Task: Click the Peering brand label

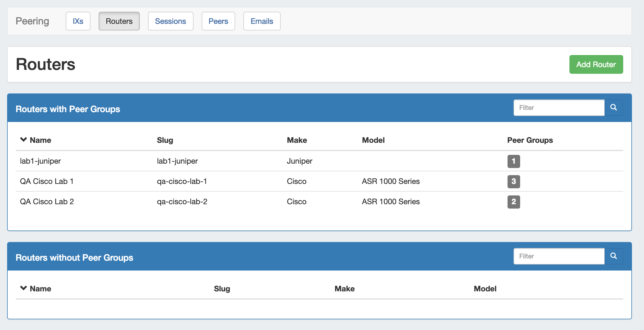Action: pos(32,21)
